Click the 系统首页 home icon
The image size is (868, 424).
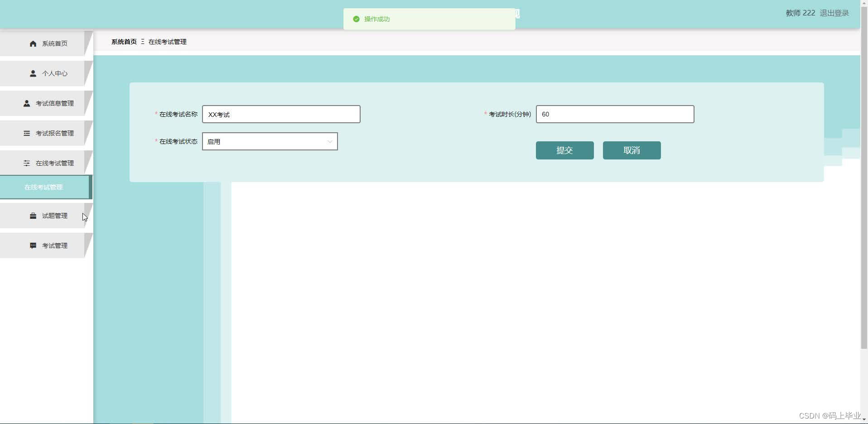click(x=32, y=43)
